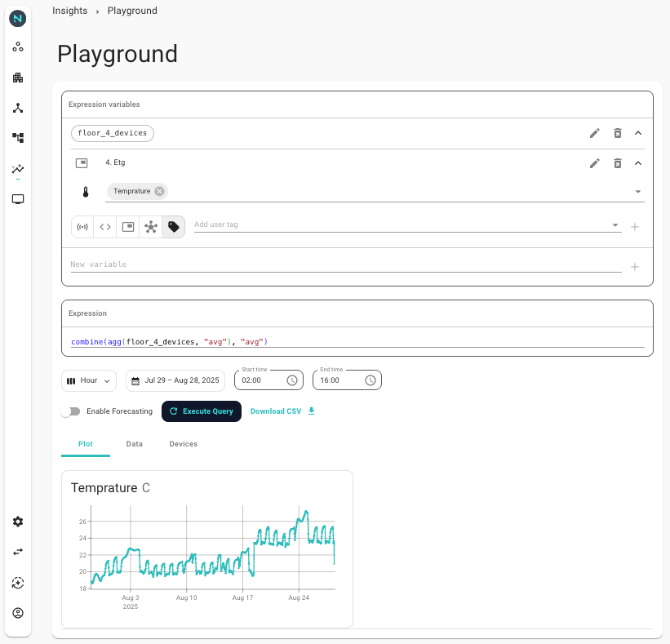Screen dimensions: 670x644
Task: Click the Expression variables heading
Action: (104, 104)
